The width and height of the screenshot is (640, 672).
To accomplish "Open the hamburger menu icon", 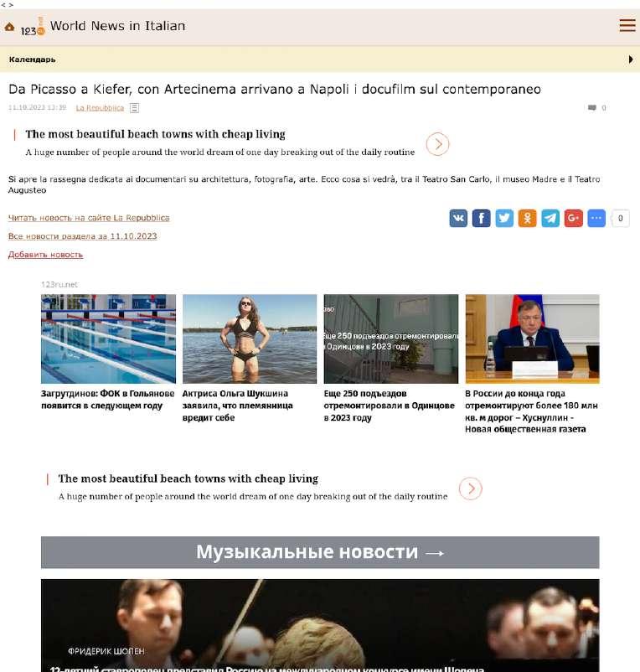I will [627, 25].
